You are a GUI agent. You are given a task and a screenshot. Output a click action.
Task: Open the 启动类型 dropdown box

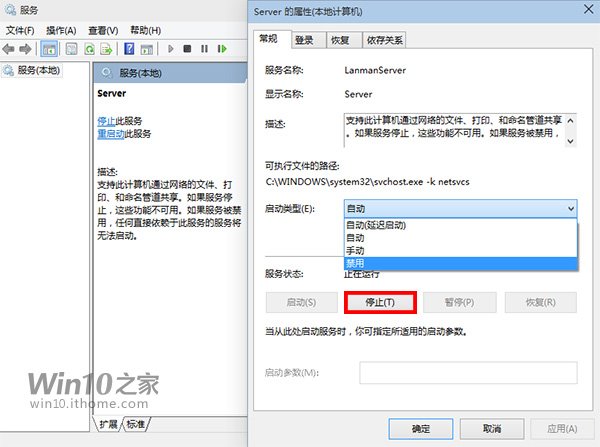click(460, 209)
